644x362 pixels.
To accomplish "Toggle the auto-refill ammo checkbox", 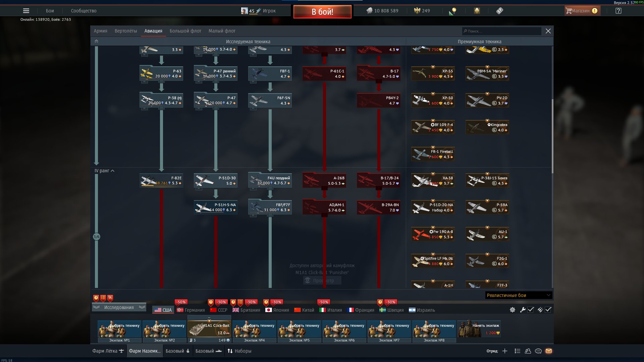I will (x=548, y=310).
